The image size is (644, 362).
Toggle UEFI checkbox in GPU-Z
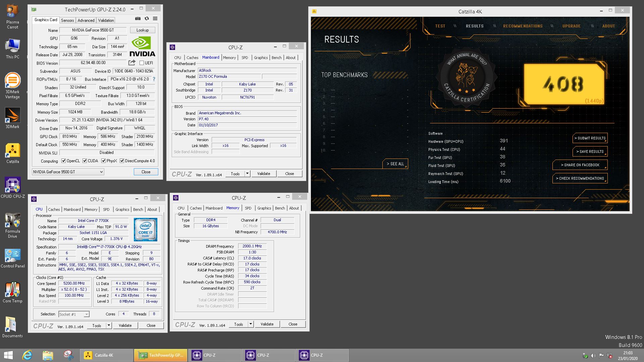coord(142,63)
